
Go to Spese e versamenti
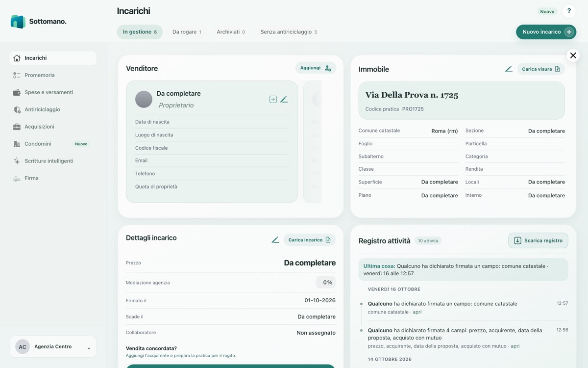53,92
